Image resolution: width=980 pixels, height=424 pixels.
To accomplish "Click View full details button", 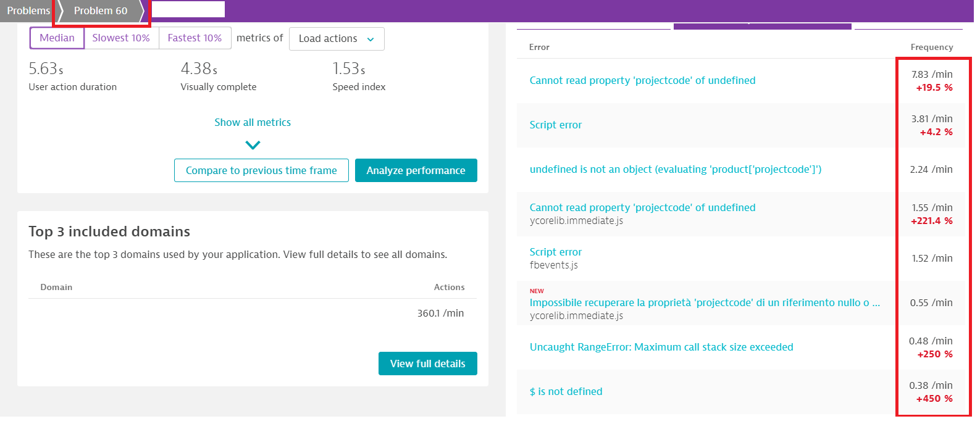I will [x=427, y=364].
